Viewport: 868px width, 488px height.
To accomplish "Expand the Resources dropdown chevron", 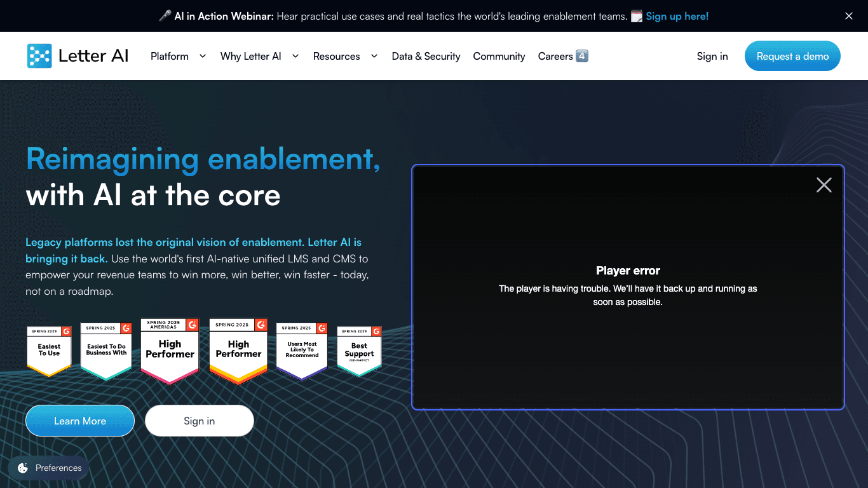I will [374, 56].
